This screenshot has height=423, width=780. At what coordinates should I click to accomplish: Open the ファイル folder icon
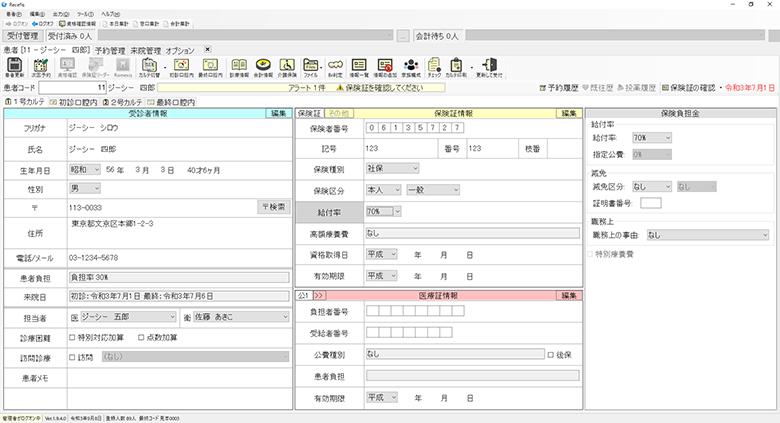click(x=311, y=65)
